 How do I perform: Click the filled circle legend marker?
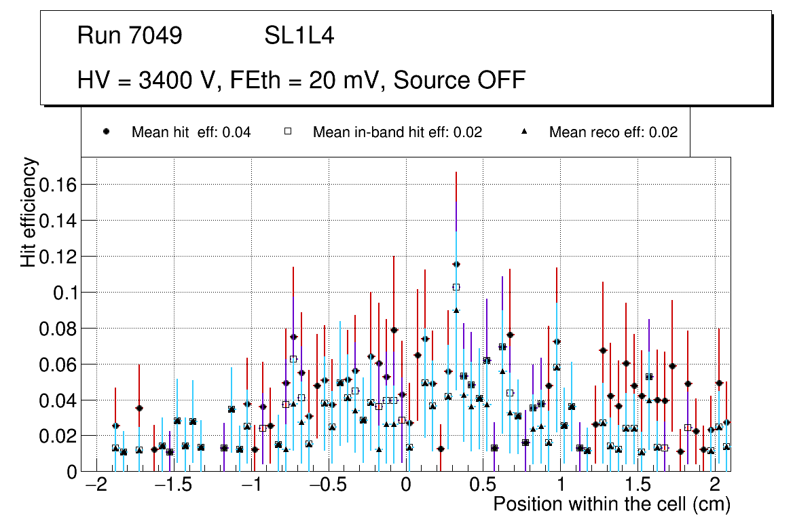pyautogui.click(x=107, y=132)
